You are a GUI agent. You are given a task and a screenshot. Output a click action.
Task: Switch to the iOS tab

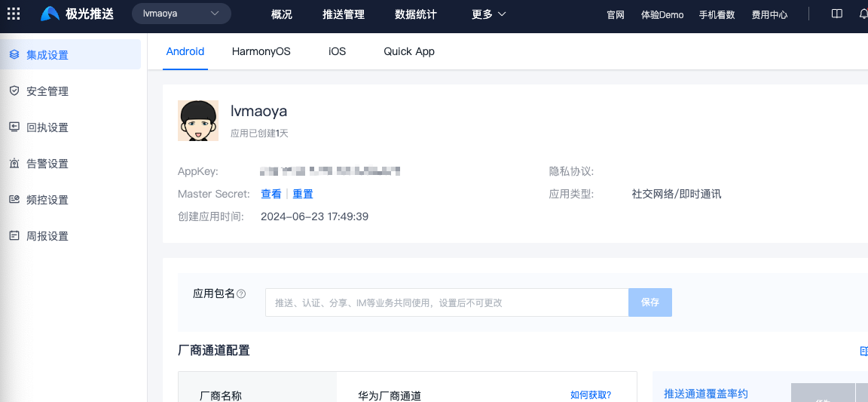tap(337, 51)
